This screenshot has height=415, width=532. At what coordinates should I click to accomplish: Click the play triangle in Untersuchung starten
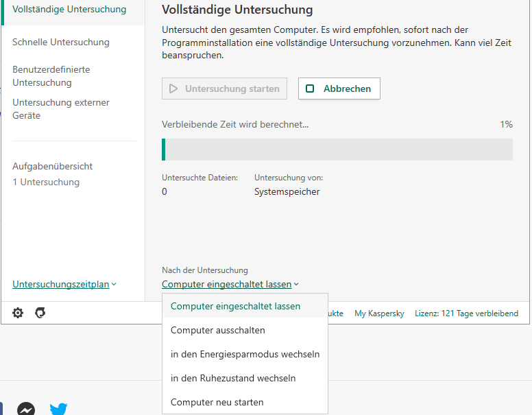(x=173, y=88)
